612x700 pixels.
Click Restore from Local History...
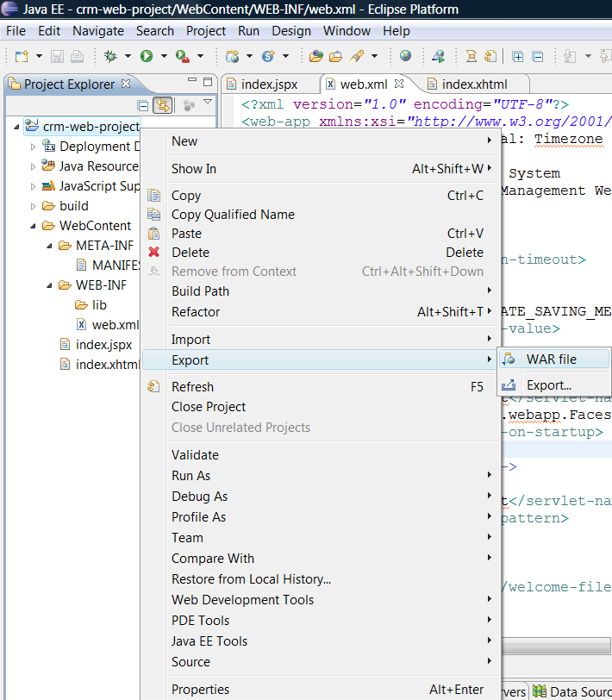320,579
